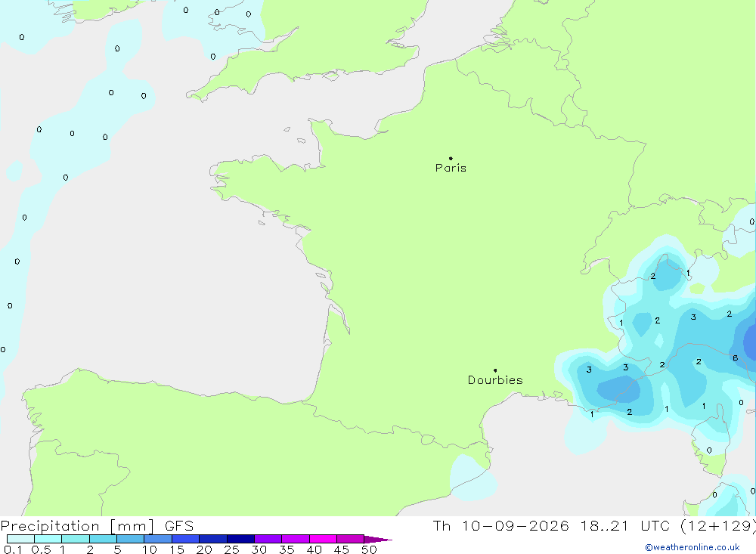The image size is (756, 554).
Task: Click the 25 mm navy legend swatch
Action: click(x=240, y=539)
